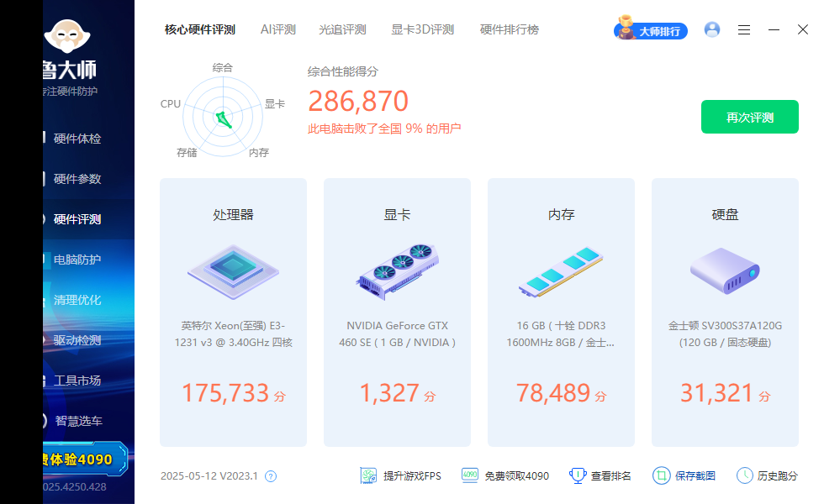Click the memory score 78,489
Screen dimensions: 824x504
pyautogui.click(x=553, y=393)
